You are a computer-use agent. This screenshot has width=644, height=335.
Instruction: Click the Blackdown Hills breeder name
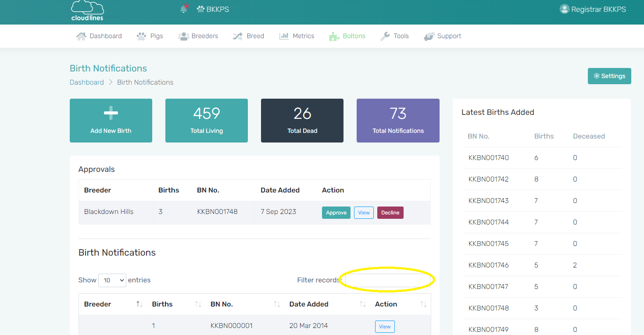pyautogui.click(x=109, y=212)
